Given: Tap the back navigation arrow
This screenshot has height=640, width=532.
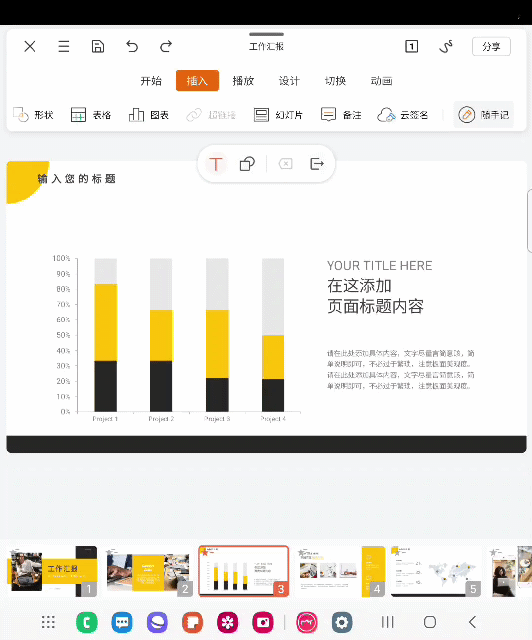Looking at the screenshot, I should coord(472,622).
